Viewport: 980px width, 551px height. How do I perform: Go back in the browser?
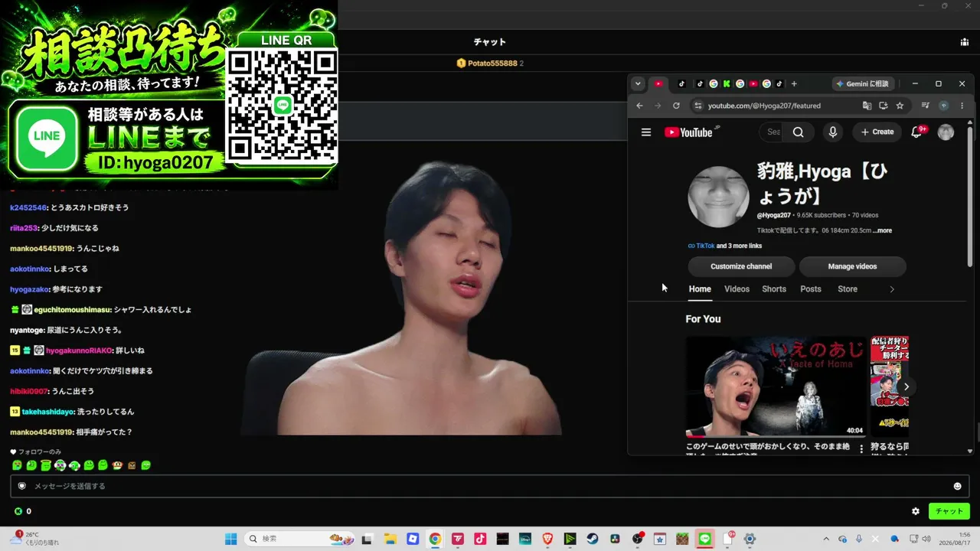(639, 106)
